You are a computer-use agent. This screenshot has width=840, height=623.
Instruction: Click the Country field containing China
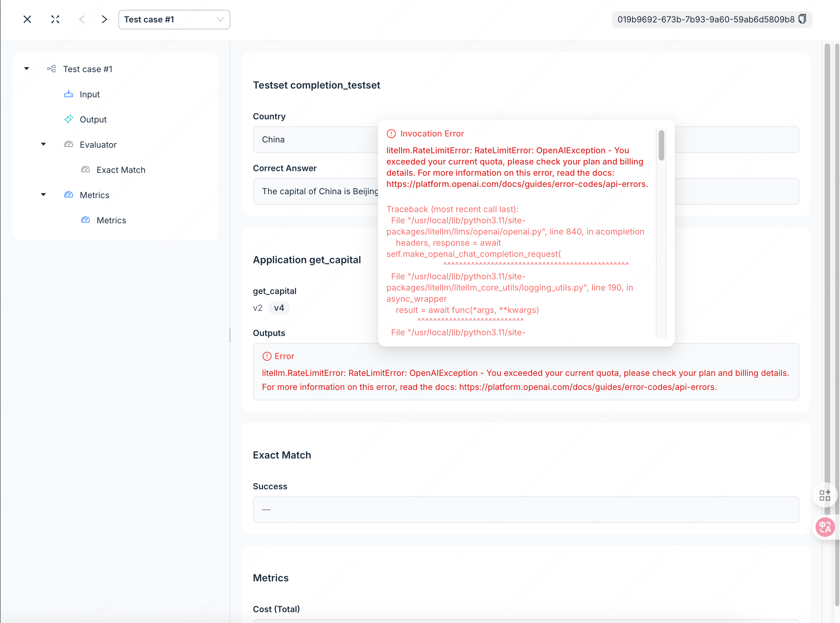point(315,140)
